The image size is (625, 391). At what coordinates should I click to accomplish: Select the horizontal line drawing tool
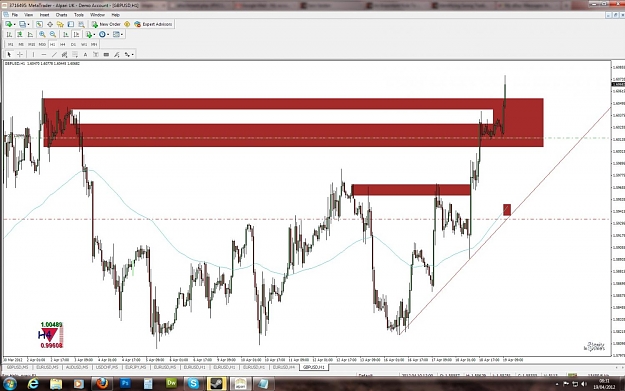[44, 55]
